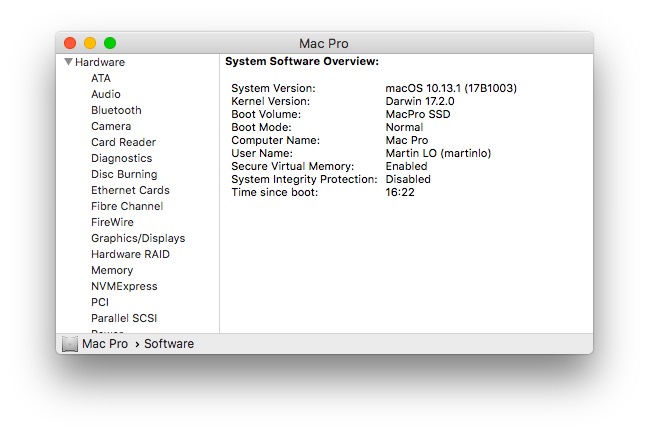Select Parallel SCSI entry
The width and height of the screenshot is (649, 434).
click(x=124, y=318)
